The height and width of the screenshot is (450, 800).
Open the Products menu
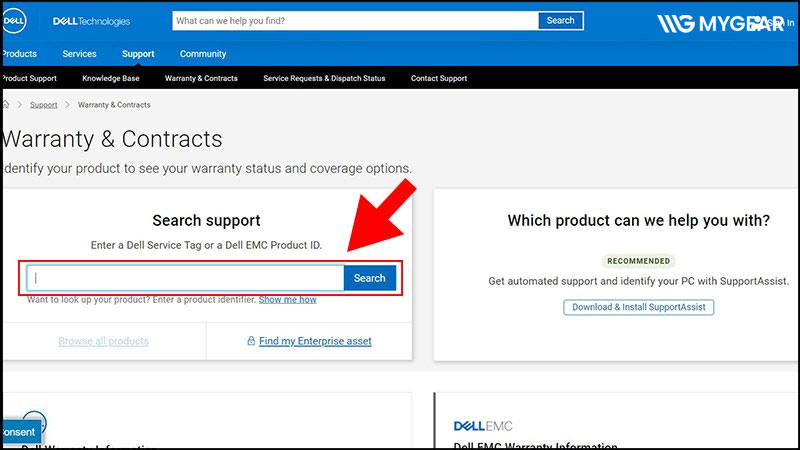18,54
